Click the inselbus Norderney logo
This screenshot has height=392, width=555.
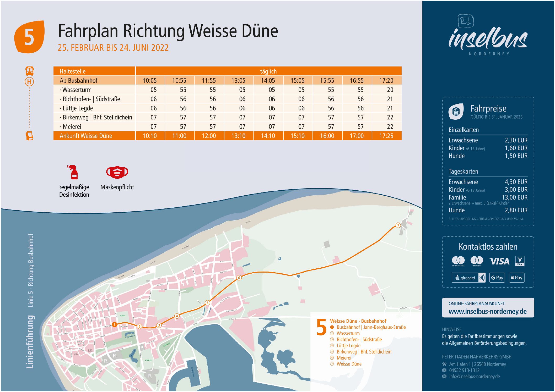click(488, 35)
